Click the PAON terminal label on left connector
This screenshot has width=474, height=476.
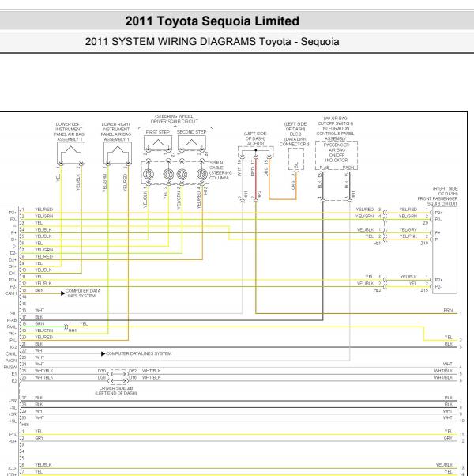[11, 361]
